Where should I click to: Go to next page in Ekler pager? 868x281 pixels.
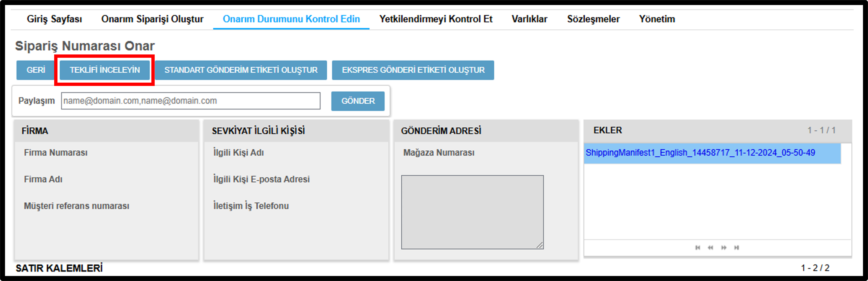point(723,248)
